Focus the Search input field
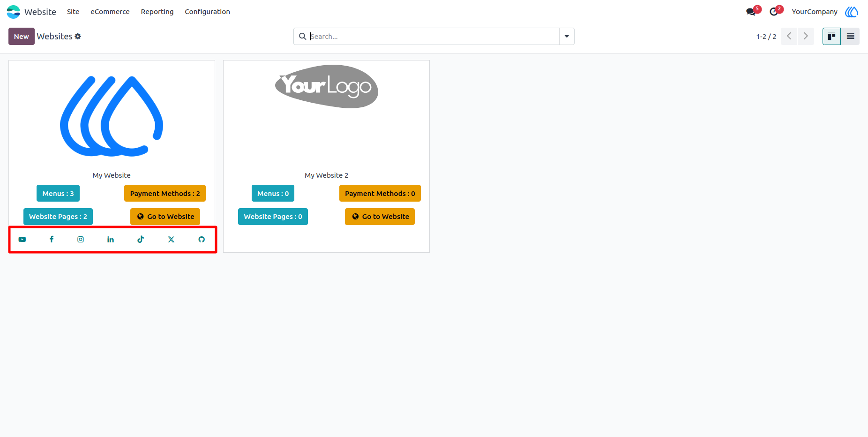Image resolution: width=868 pixels, height=437 pixels. [x=434, y=37]
